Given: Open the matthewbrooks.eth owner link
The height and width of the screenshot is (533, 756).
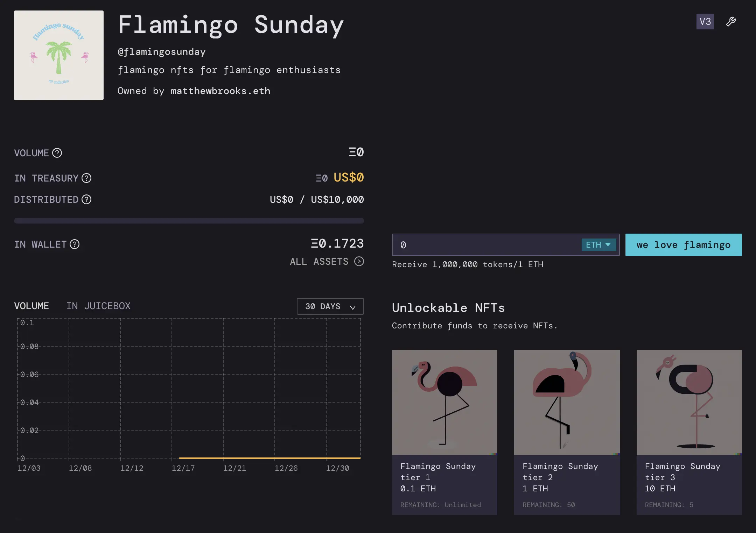Looking at the screenshot, I should point(220,91).
